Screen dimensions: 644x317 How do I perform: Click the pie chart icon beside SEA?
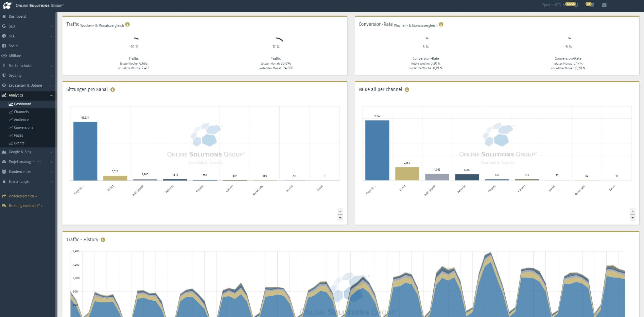pos(4,36)
